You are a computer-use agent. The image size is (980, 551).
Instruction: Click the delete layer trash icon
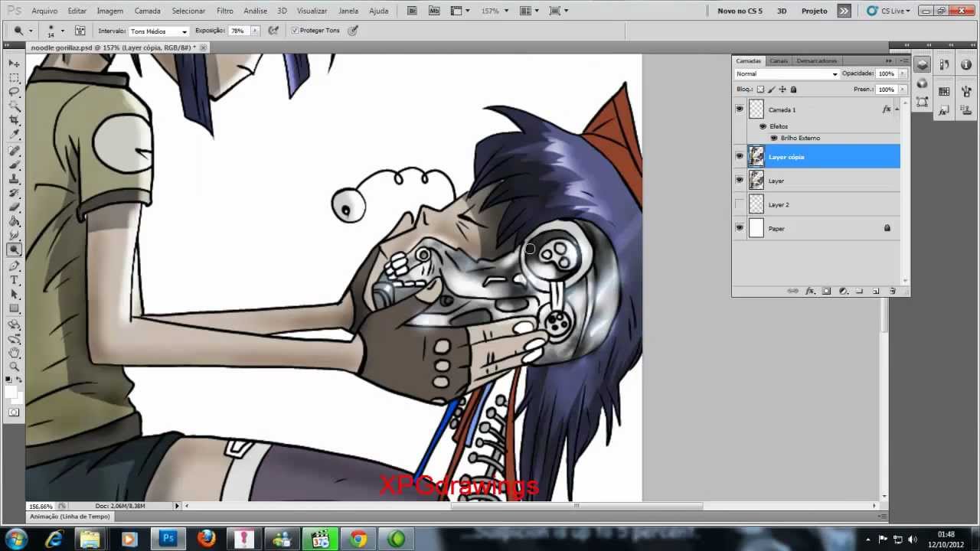(891, 291)
